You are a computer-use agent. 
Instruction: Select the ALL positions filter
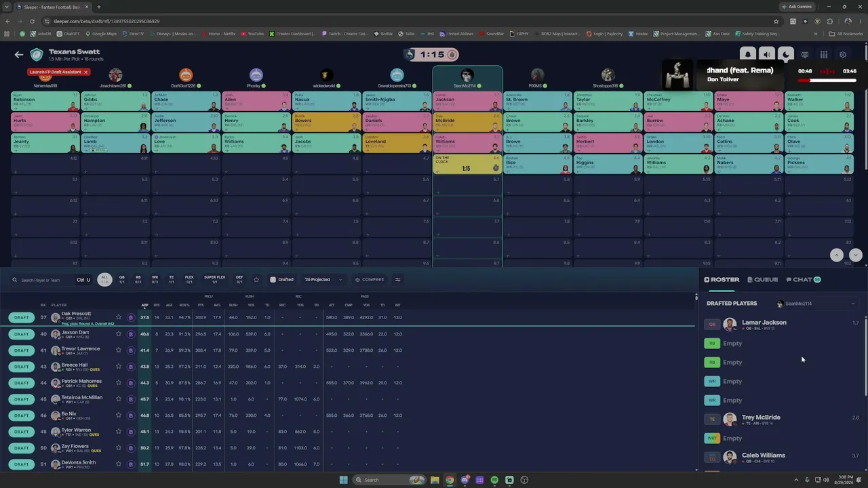104,279
